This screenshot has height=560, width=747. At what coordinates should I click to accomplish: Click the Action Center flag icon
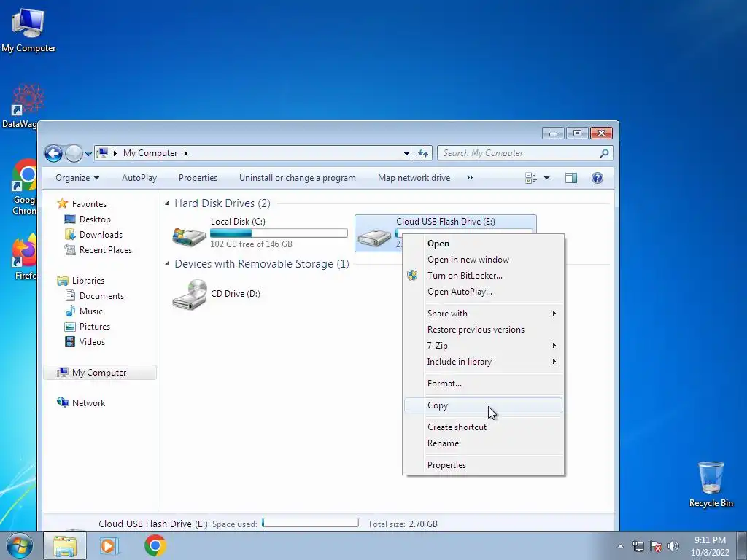coord(656,546)
